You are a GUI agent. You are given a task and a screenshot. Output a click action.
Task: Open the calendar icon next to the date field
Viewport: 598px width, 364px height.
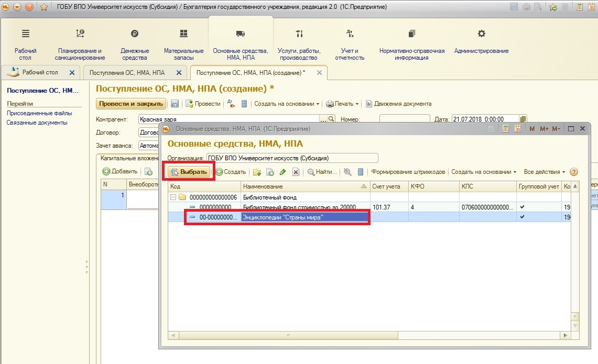click(523, 119)
